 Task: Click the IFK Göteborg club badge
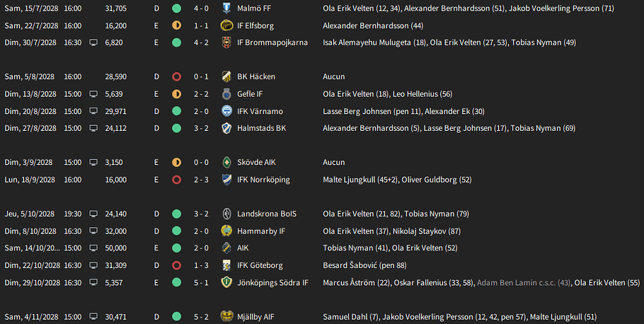pos(226,265)
